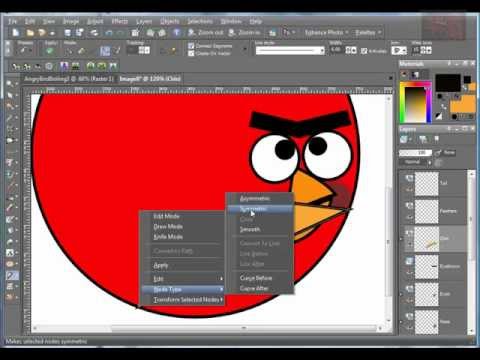Viewport: 480px width, 360px height.
Task: Click the black foreground color swatch
Action: coord(448,83)
